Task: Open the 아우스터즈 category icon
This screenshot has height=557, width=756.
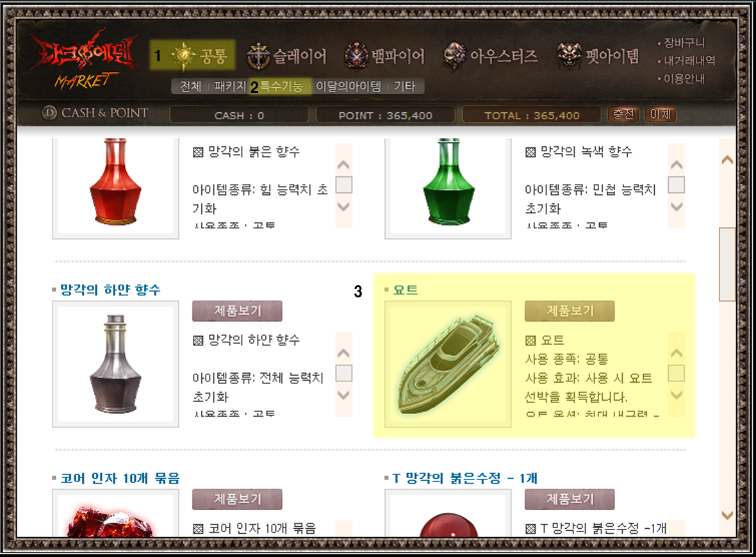Action: [x=455, y=56]
